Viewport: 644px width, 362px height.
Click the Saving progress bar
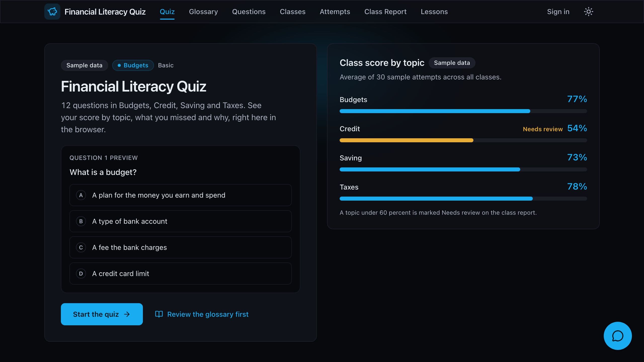pos(463,169)
